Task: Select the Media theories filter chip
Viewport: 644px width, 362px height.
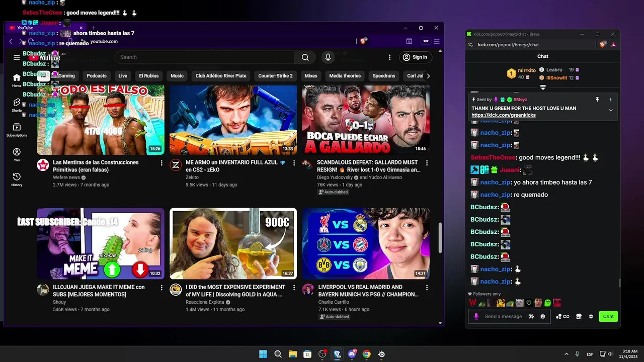Action: [345, 76]
